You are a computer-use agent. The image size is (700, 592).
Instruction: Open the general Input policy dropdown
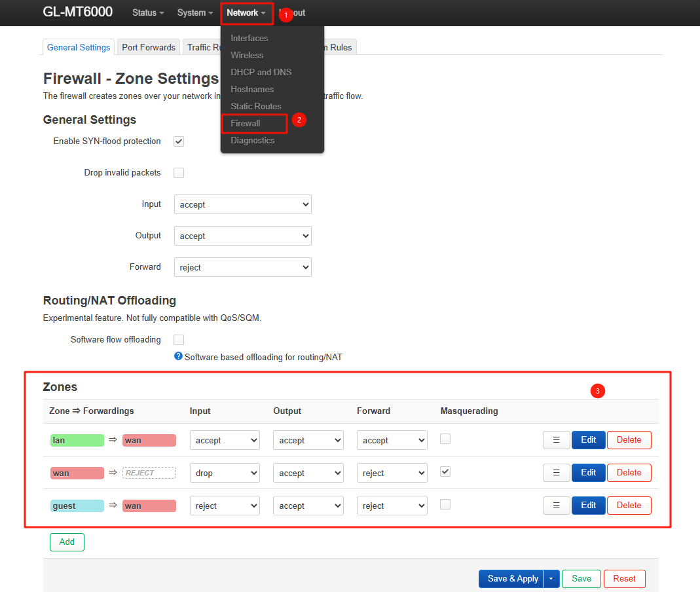[242, 204]
